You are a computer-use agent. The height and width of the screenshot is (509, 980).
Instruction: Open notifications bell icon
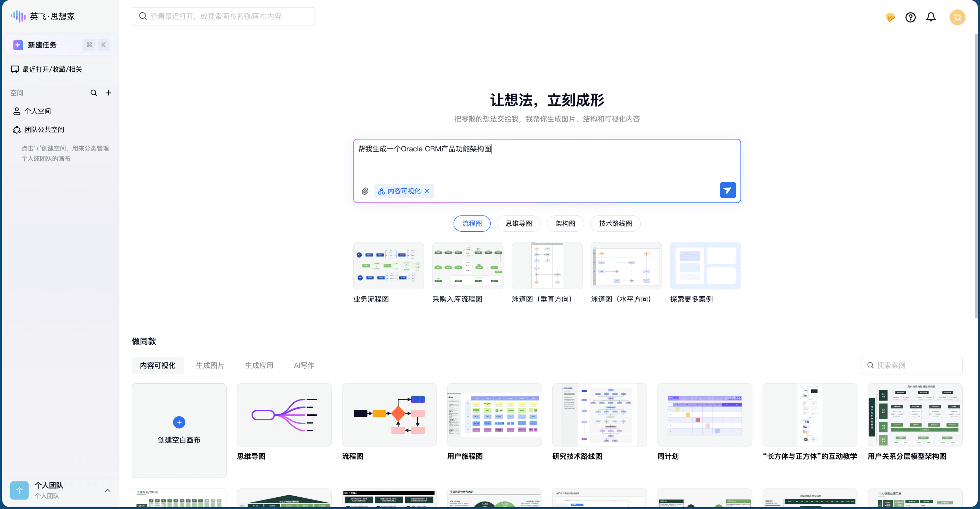[931, 17]
